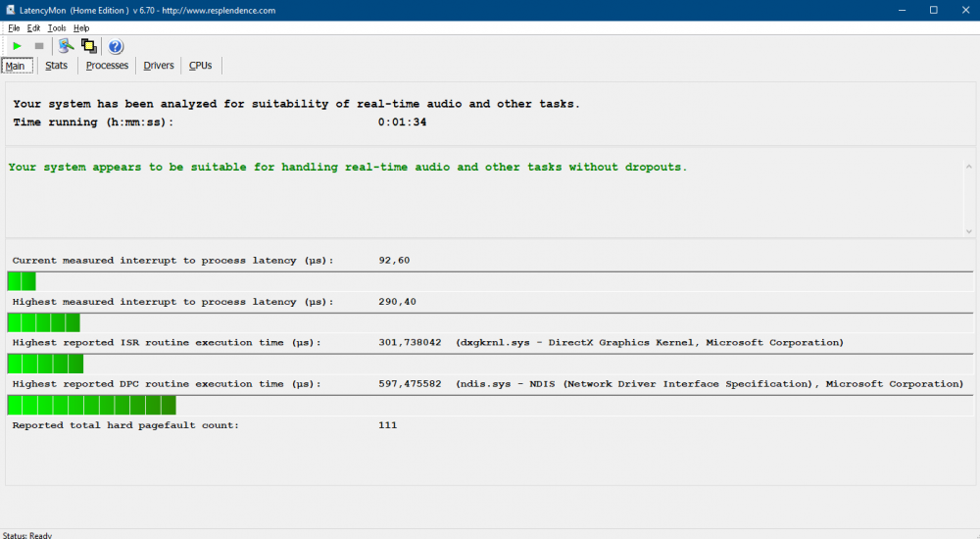980x539 pixels.
Task: Open the Edit menu
Action: click(33, 28)
